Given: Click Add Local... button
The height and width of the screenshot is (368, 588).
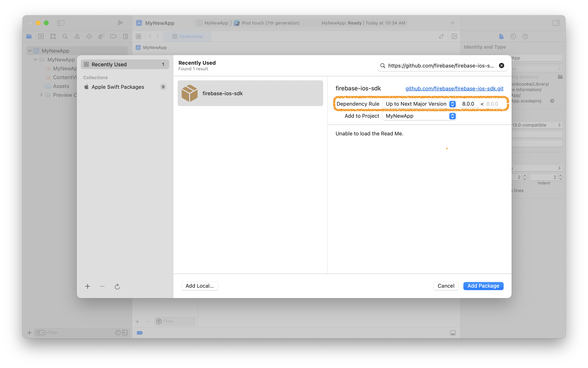Looking at the screenshot, I should click(200, 286).
